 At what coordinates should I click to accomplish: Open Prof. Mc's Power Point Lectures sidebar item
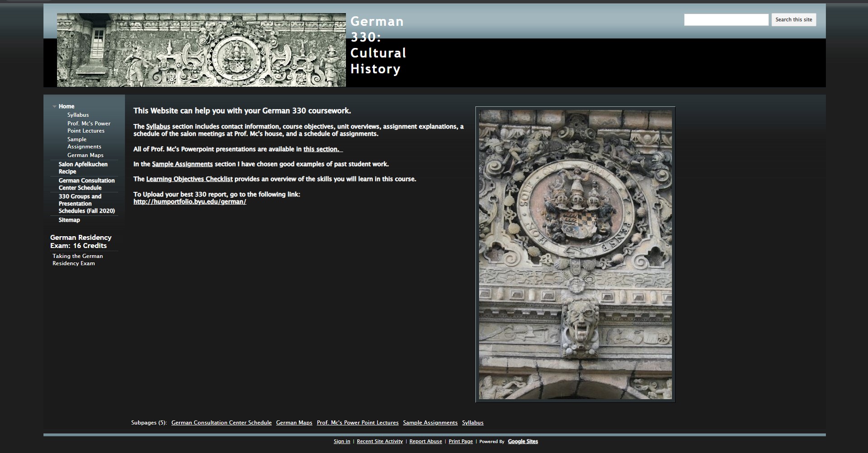(89, 127)
